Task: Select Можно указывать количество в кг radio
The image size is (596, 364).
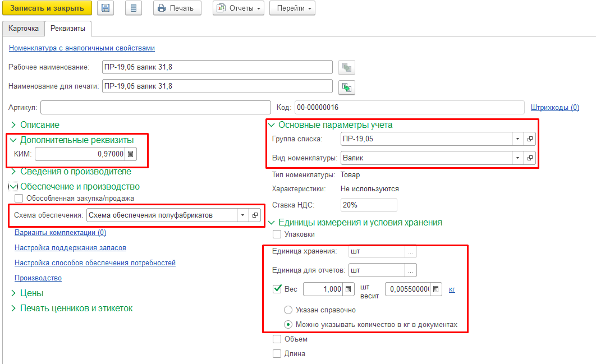Action: (288, 325)
